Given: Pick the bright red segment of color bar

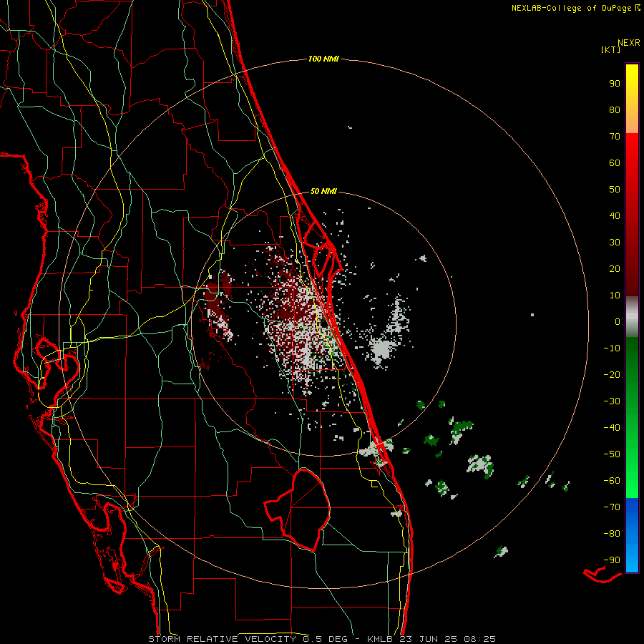Looking at the screenshot, I should (632, 215).
